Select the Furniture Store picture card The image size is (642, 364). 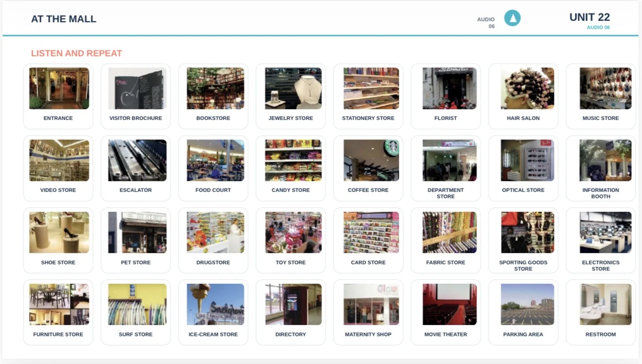point(58,312)
